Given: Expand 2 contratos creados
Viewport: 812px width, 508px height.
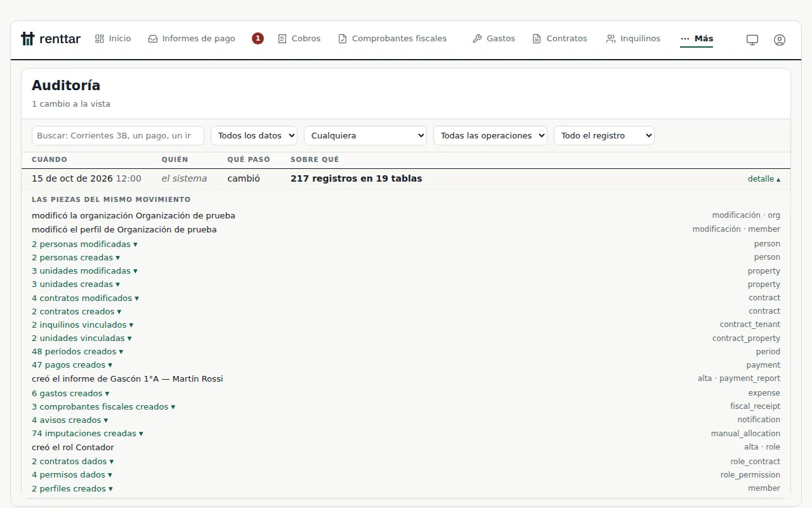Looking at the screenshot, I should 76,312.
